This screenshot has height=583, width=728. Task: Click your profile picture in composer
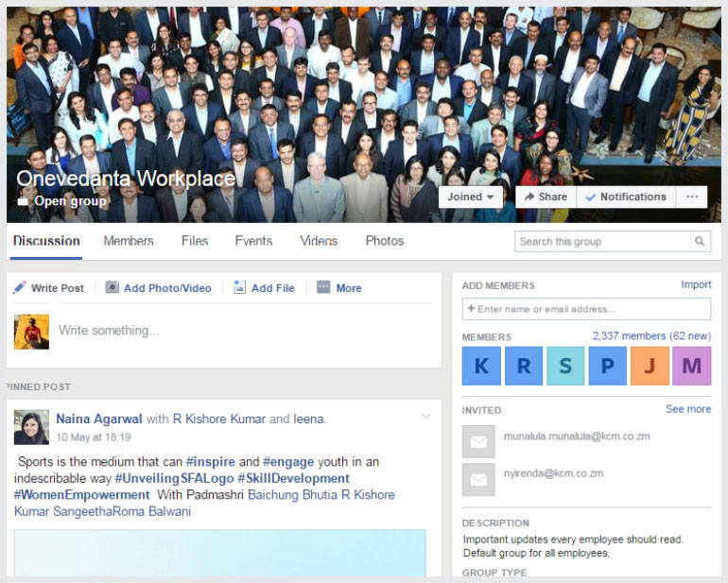31,332
